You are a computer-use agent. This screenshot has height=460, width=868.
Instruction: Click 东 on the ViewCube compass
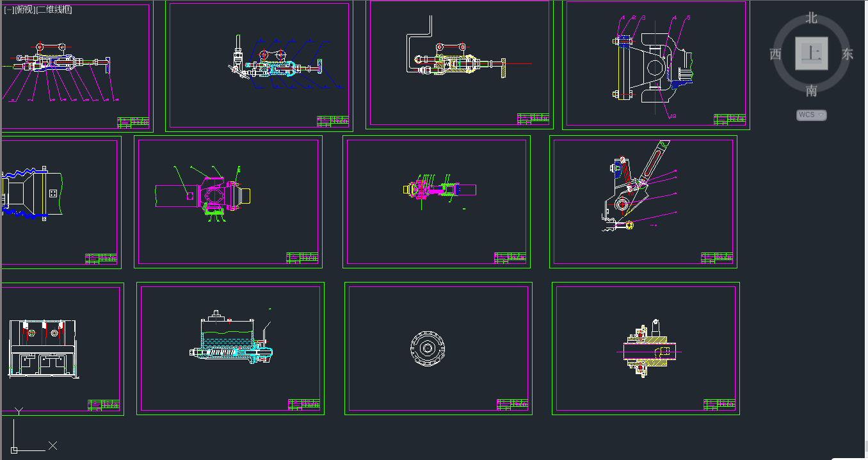[x=848, y=54]
